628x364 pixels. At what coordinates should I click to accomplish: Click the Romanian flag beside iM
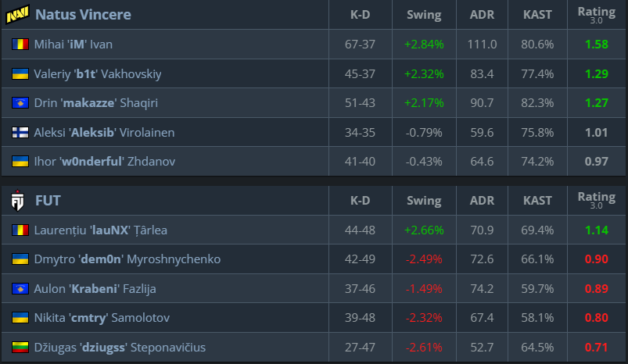click(20, 45)
